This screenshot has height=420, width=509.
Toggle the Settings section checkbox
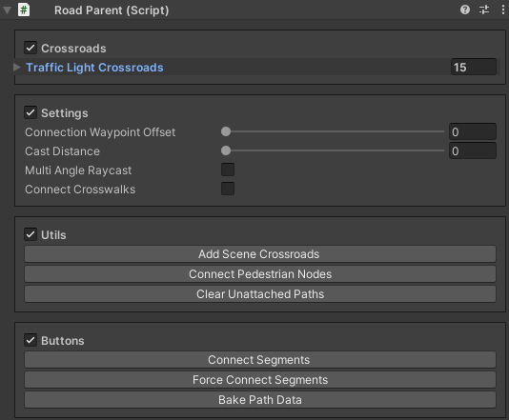(x=31, y=113)
